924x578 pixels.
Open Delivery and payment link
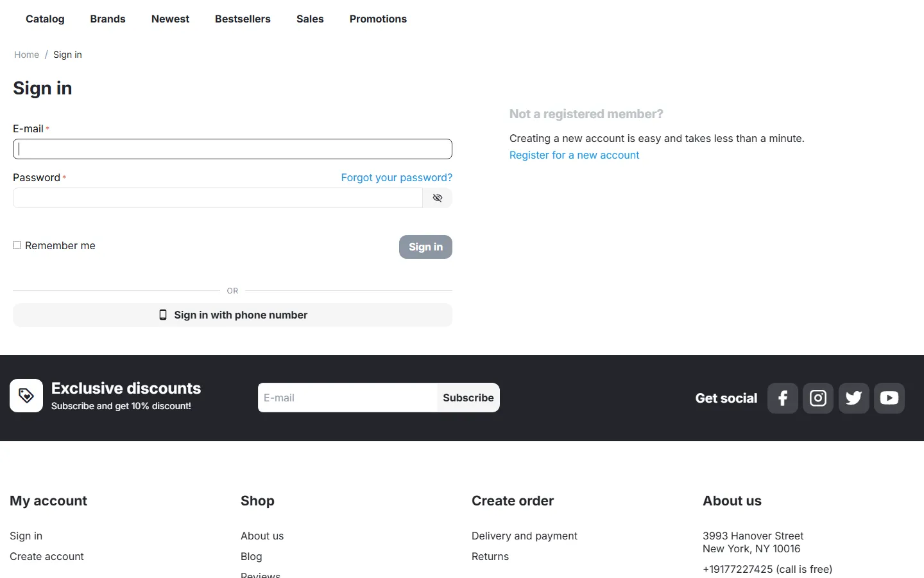pyautogui.click(x=524, y=536)
